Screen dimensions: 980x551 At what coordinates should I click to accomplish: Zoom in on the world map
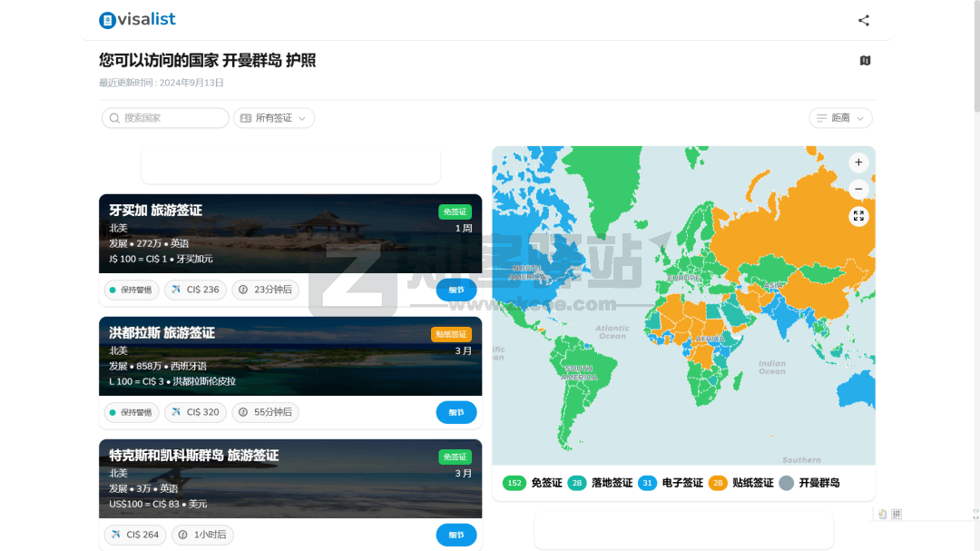coord(858,162)
